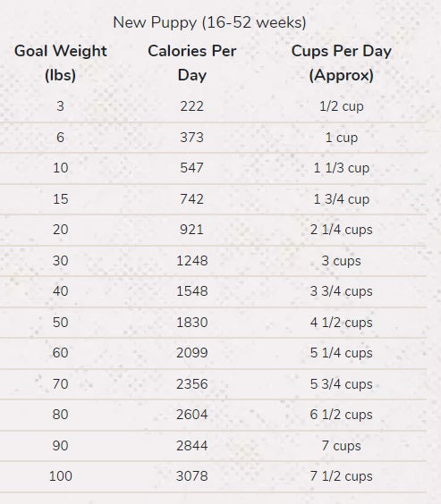
Task: Select the 1248 calories value
Action: pyautogui.click(x=192, y=260)
